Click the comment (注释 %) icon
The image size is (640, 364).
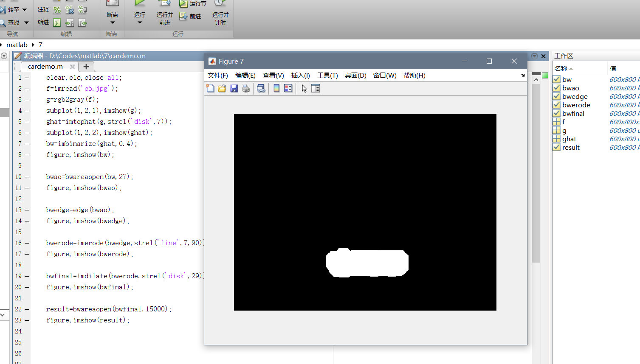coord(57,10)
